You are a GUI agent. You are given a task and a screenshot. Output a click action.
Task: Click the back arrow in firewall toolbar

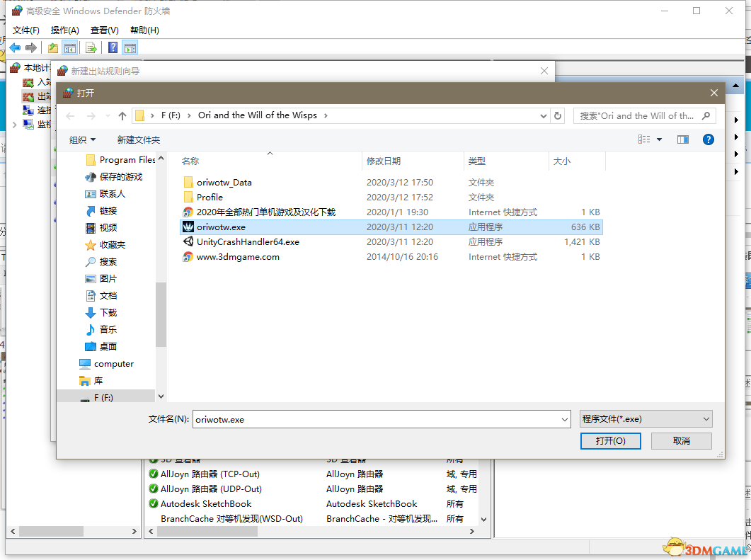click(15, 47)
